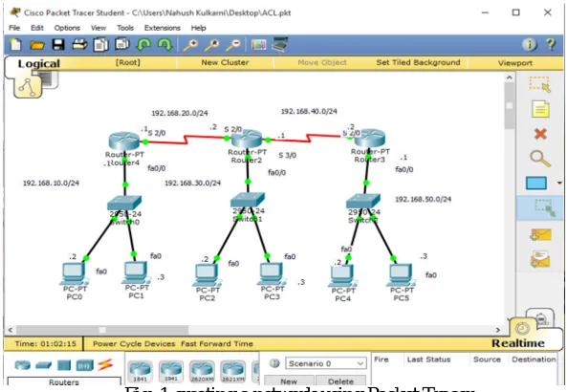Select the Place Note tool
Screen dimensions: 568x392
pyautogui.click(x=540, y=109)
